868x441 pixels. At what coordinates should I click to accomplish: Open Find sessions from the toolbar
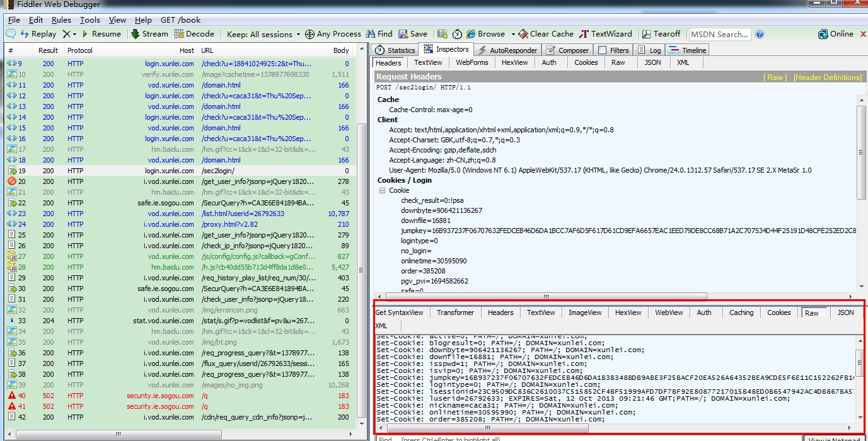(379, 34)
